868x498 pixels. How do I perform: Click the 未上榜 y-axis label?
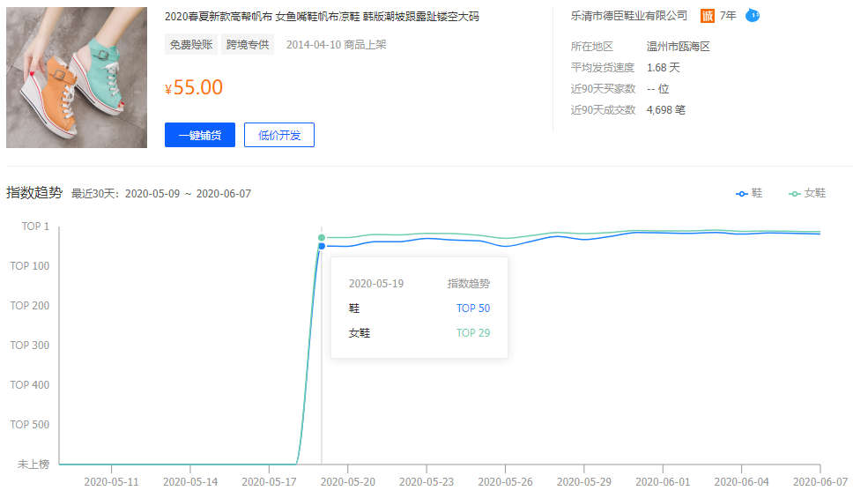tap(33, 465)
